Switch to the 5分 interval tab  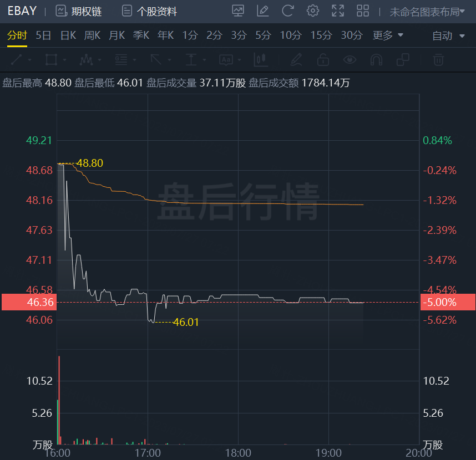click(263, 35)
